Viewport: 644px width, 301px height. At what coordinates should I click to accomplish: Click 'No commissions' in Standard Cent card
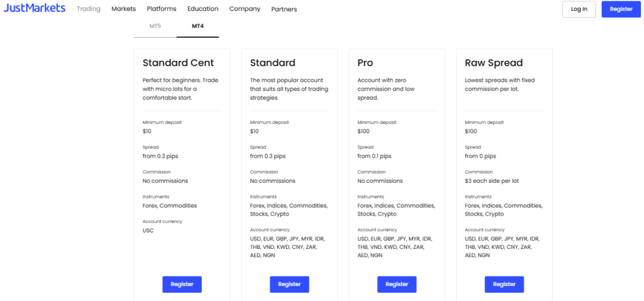click(x=165, y=181)
